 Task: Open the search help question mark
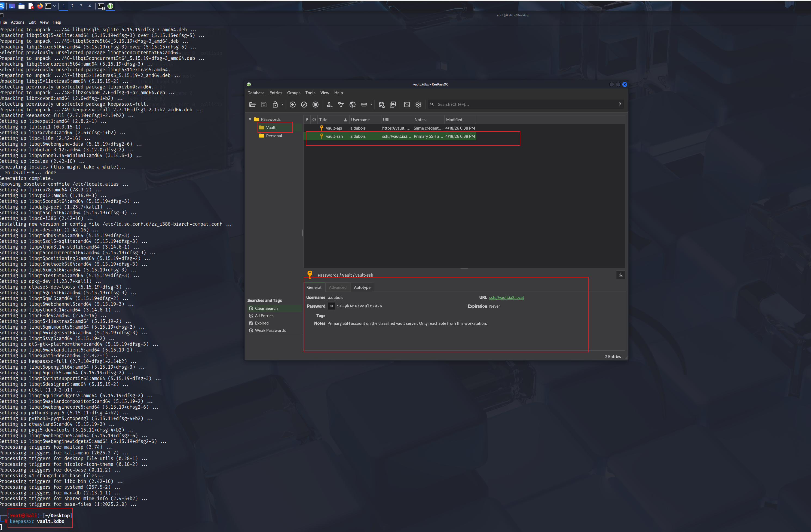point(620,105)
